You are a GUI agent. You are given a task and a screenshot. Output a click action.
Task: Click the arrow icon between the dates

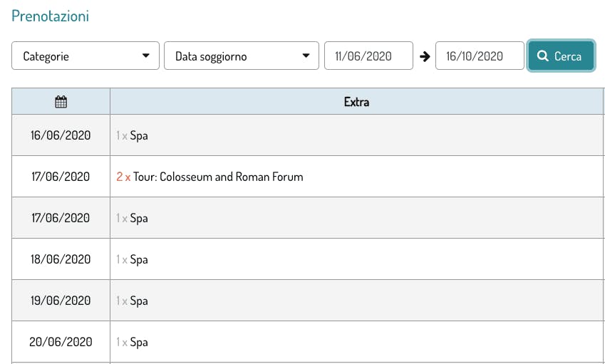click(x=425, y=56)
